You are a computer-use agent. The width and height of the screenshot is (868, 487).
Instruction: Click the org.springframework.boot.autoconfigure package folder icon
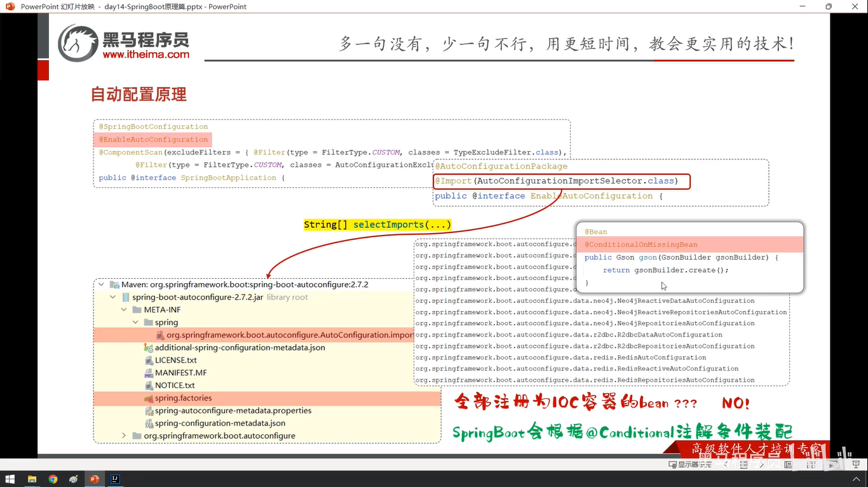tap(137, 436)
